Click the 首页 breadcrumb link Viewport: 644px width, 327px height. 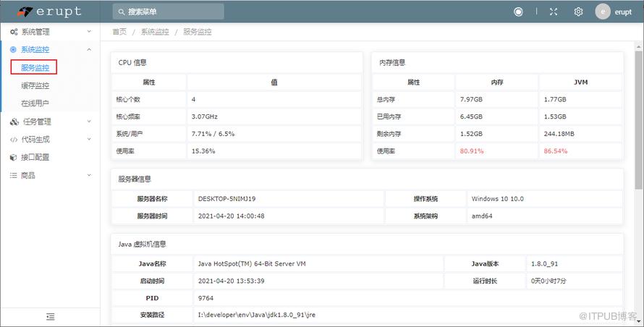[x=119, y=32]
